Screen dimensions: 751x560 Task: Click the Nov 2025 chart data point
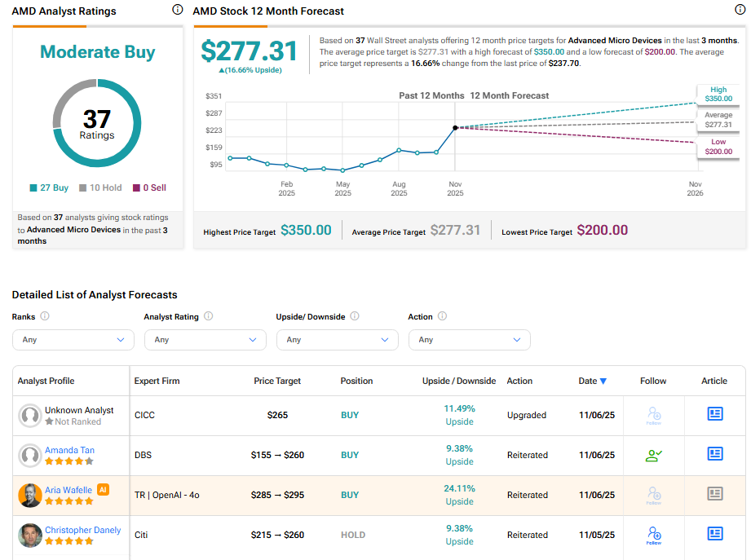(x=455, y=128)
